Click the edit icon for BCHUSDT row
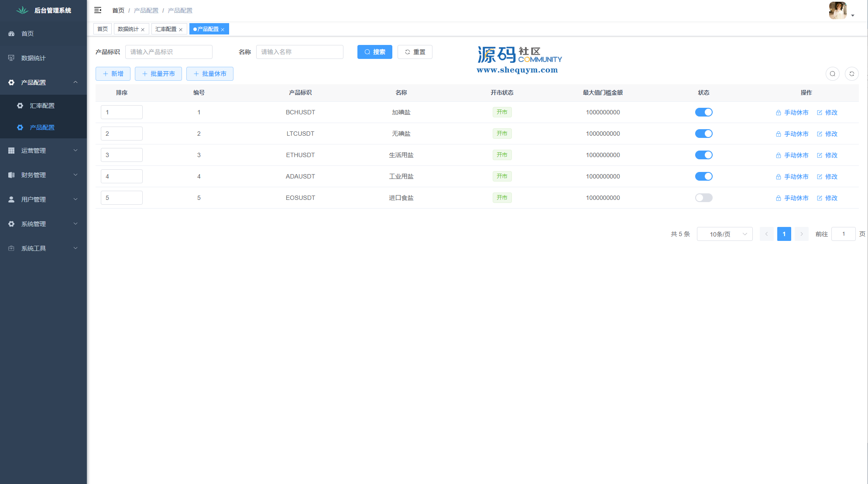The image size is (868, 484). coord(820,113)
